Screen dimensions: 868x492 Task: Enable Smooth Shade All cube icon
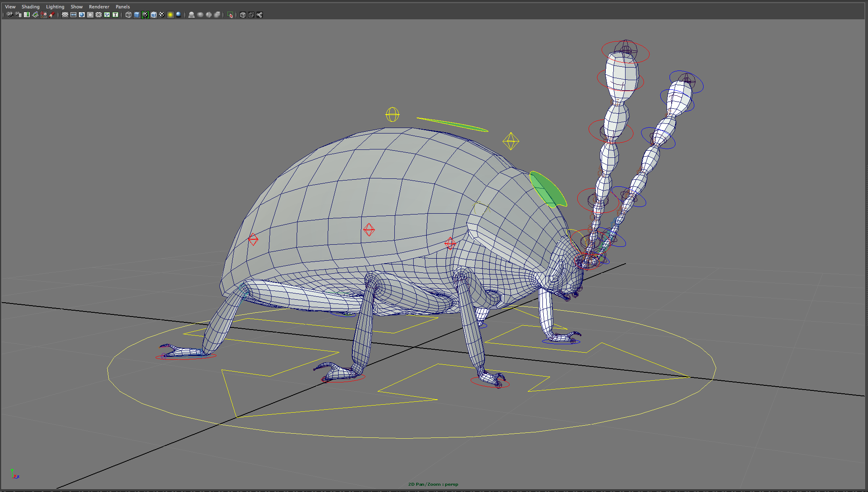[x=137, y=15]
